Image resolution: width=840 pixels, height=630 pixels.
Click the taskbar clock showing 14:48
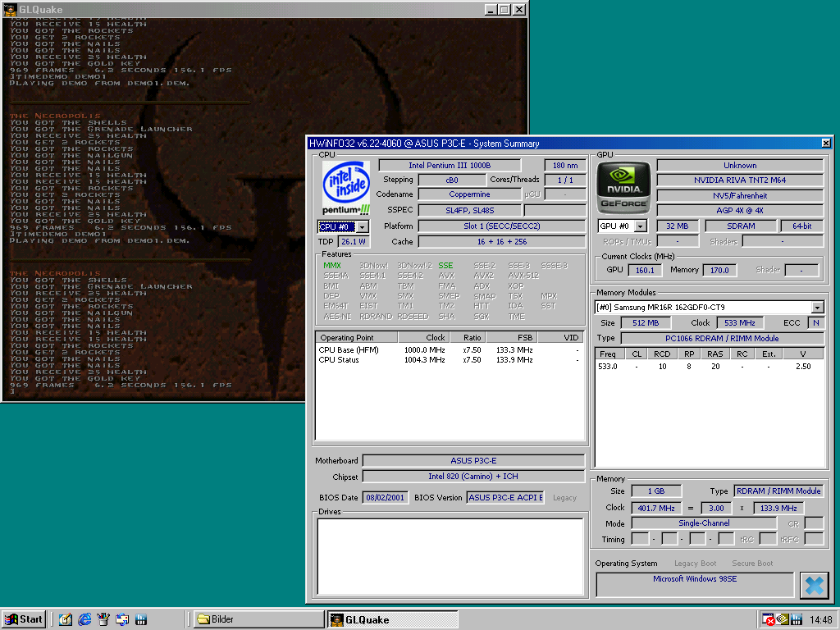[x=820, y=620]
